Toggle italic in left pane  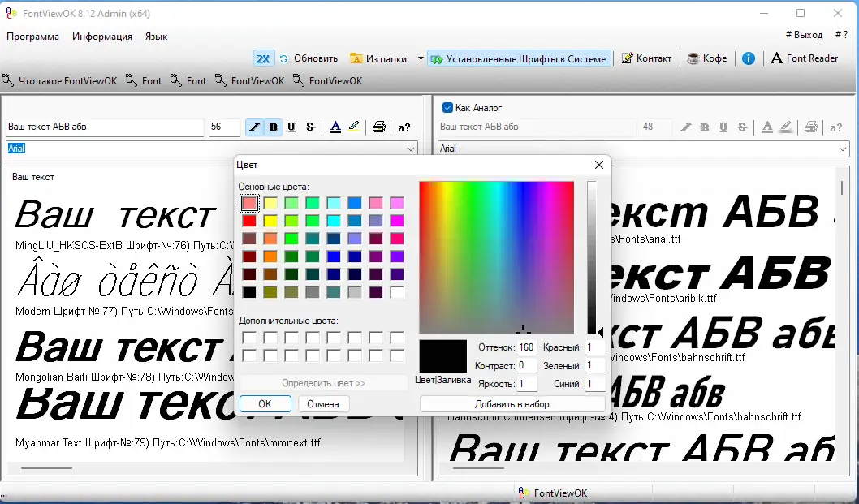(x=254, y=127)
